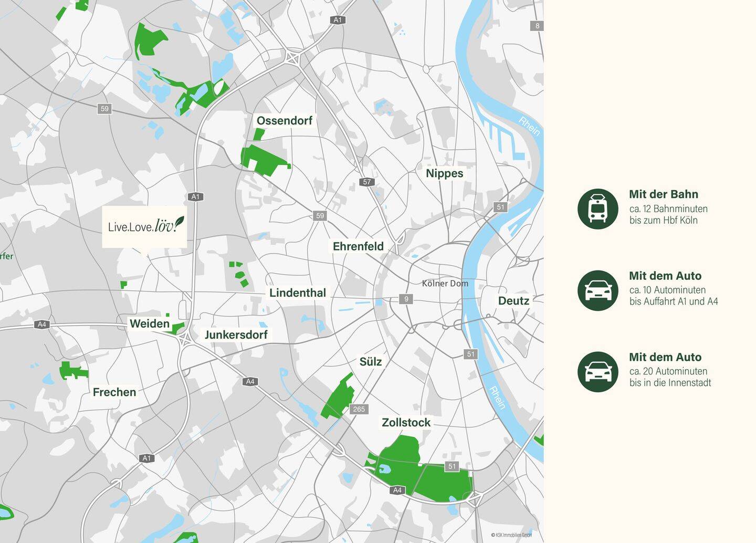Select the Nippes district label
This screenshot has height=543, width=756.
pyautogui.click(x=445, y=173)
